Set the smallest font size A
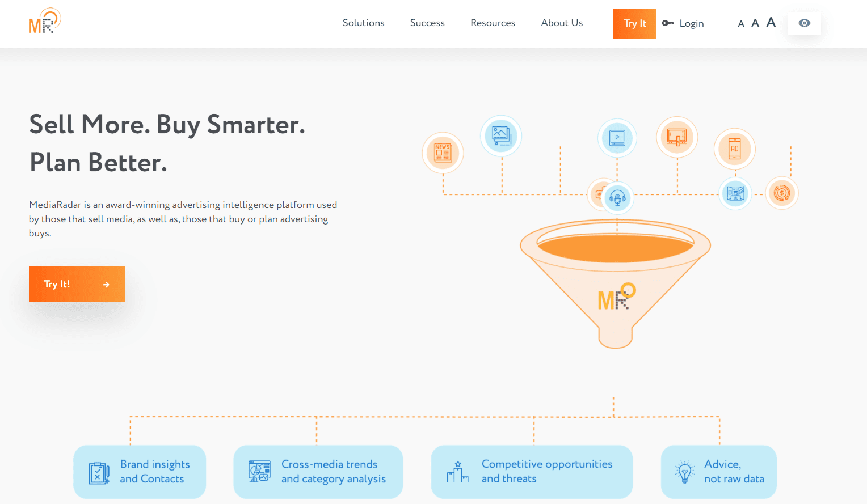The height and width of the screenshot is (504, 867). pyautogui.click(x=740, y=24)
